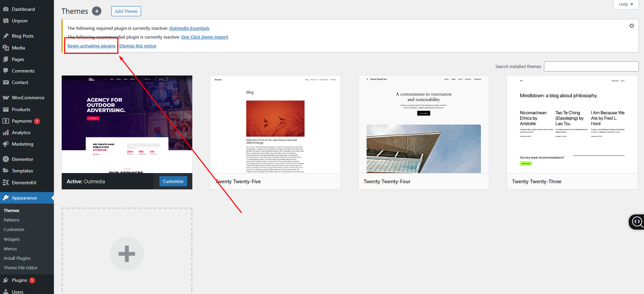Screen dimensions: 644x294
Task: Select Install Plugins under Appearance
Action: point(17,258)
